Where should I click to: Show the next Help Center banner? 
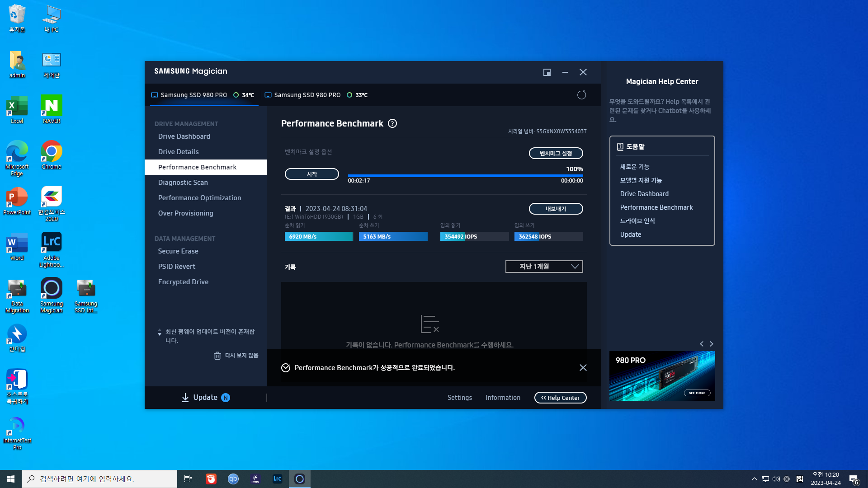[x=712, y=344]
